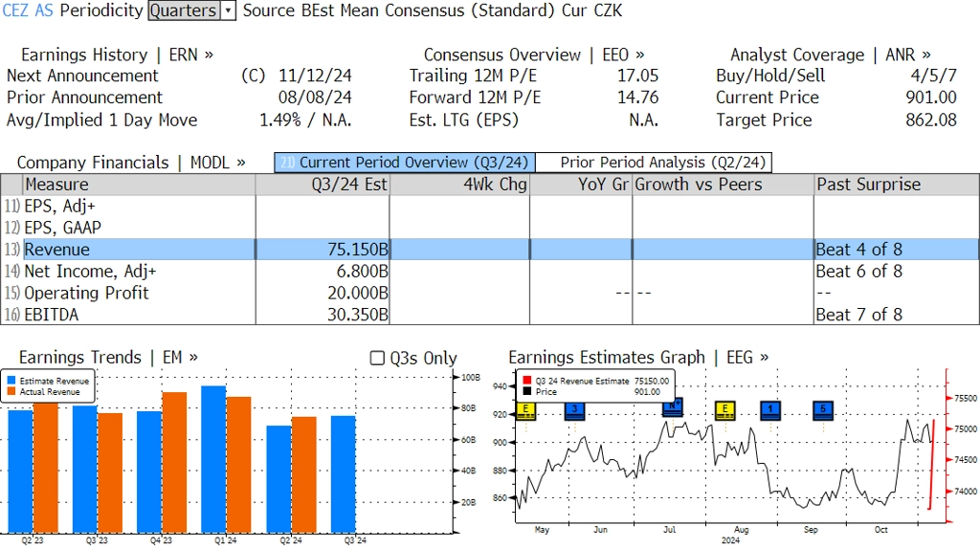The height and width of the screenshot is (548, 980).
Task: Click the blue N news marker in July
Action: pos(673,406)
